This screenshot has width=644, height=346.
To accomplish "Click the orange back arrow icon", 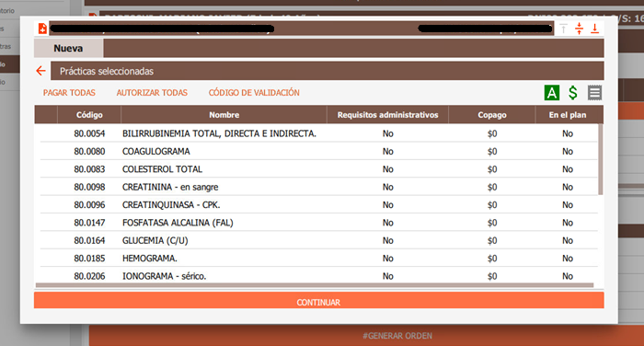I will point(40,71).
